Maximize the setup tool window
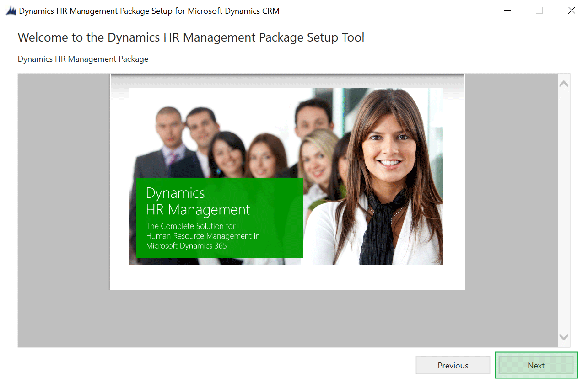The width and height of the screenshot is (588, 383). point(539,10)
